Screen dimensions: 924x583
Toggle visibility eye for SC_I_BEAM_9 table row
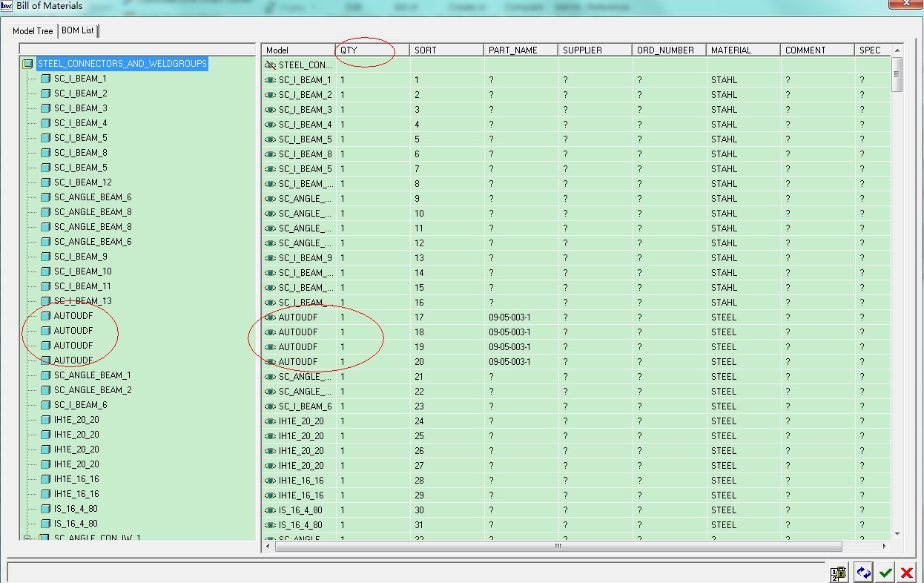[270, 258]
